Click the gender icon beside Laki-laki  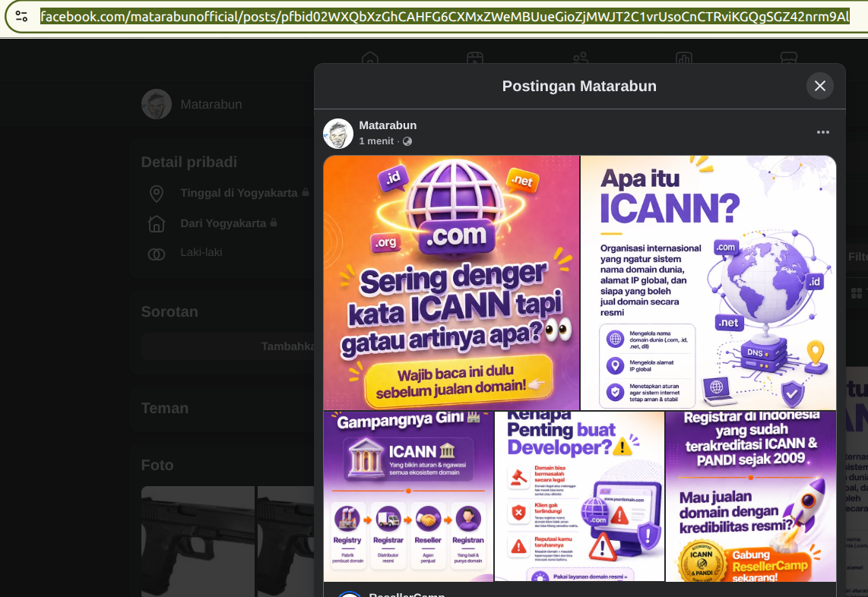(x=157, y=254)
